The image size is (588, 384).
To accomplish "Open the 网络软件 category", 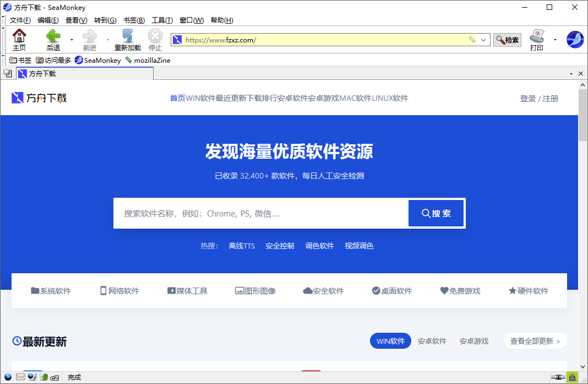I will click(119, 291).
